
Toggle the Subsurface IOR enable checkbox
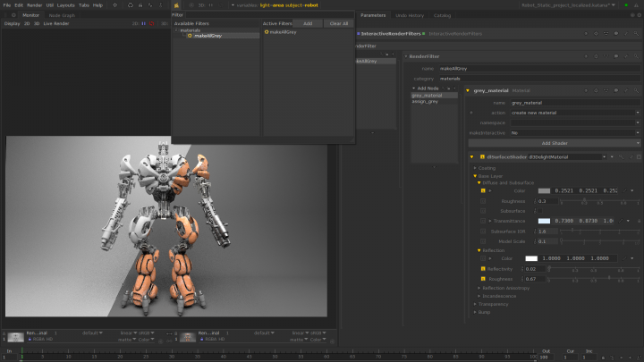pyautogui.click(x=483, y=231)
